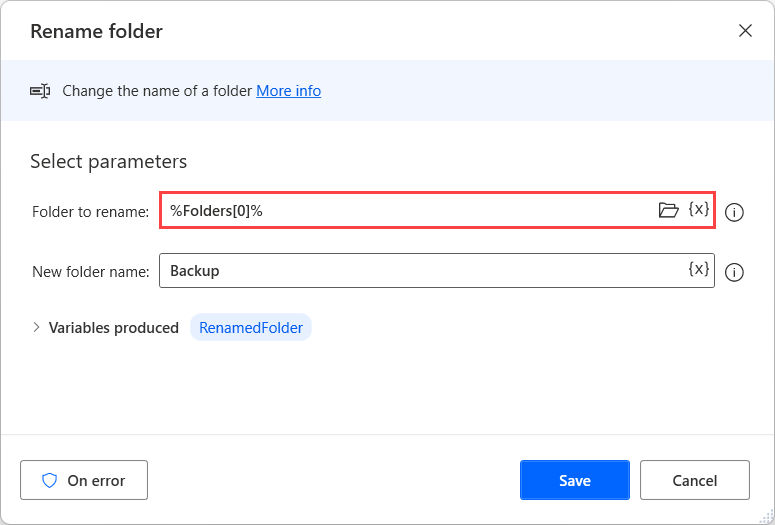Insert variable in Folder to rename field

point(699,209)
